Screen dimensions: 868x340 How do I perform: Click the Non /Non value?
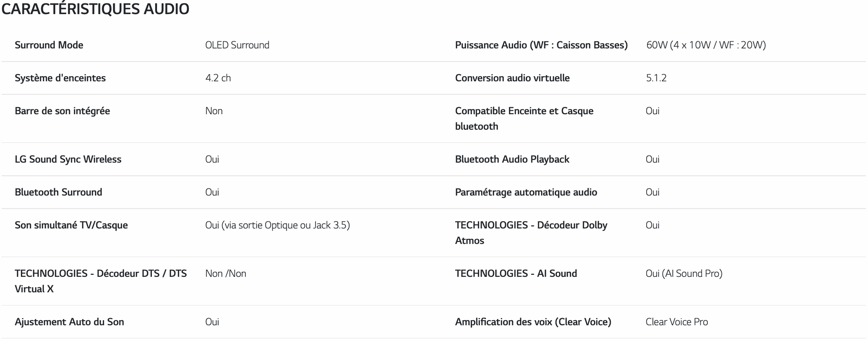point(225,274)
